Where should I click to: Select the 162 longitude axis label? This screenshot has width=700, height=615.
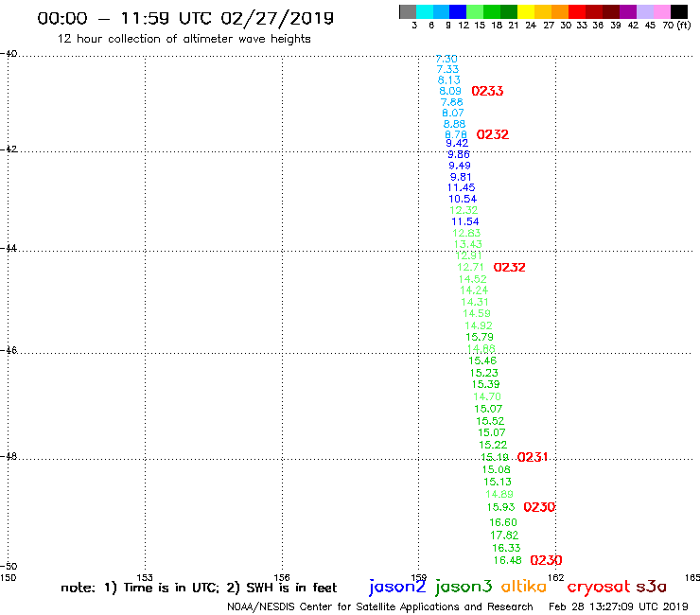(x=556, y=577)
